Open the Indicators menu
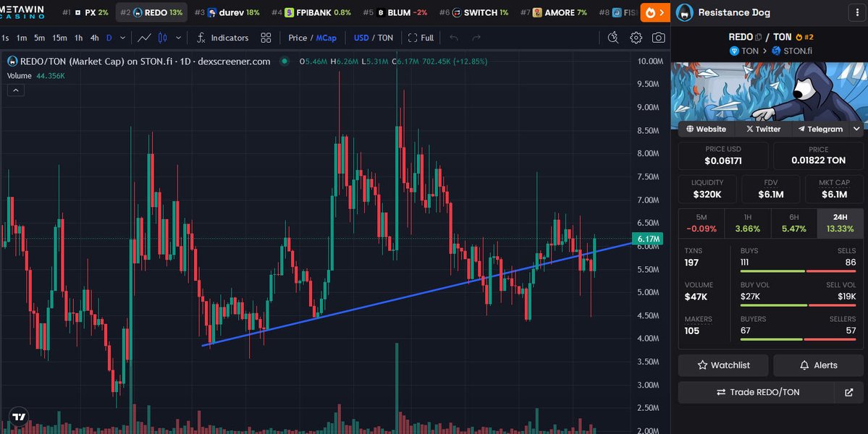 click(222, 38)
